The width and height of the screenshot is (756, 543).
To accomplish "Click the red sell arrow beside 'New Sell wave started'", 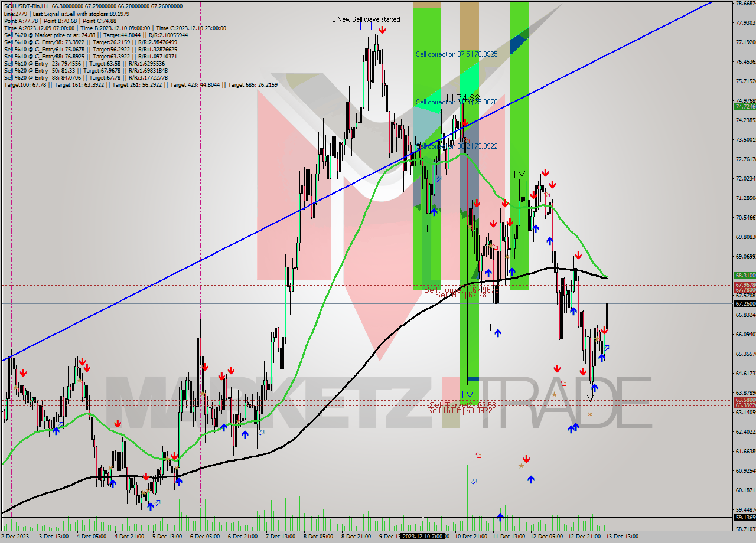I will pyautogui.click(x=383, y=30).
